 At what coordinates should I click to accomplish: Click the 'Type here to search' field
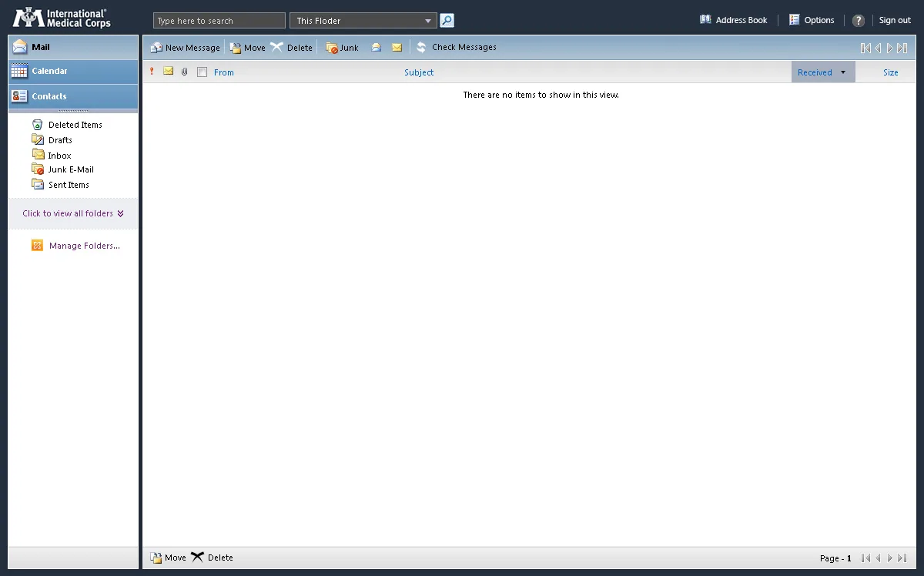(219, 21)
